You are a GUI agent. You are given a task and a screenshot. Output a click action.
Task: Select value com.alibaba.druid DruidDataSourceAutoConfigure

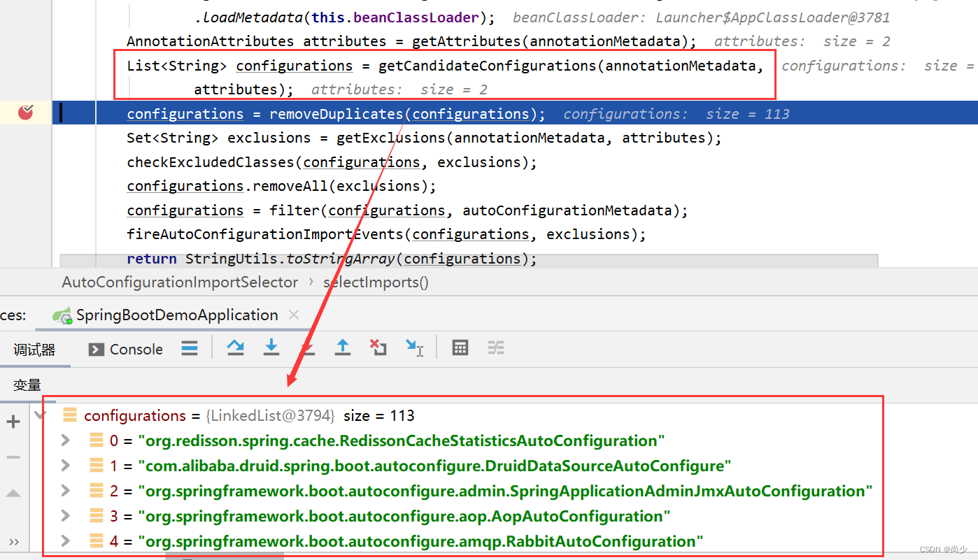click(434, 466)
